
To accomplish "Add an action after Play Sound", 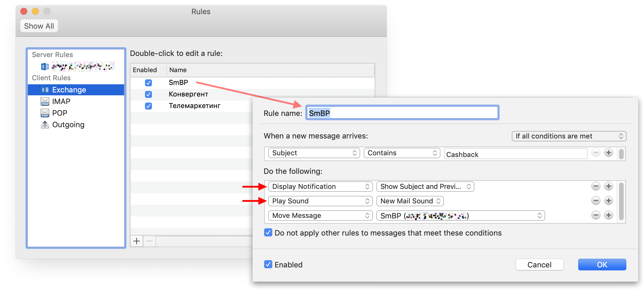I will click(609, 200).
